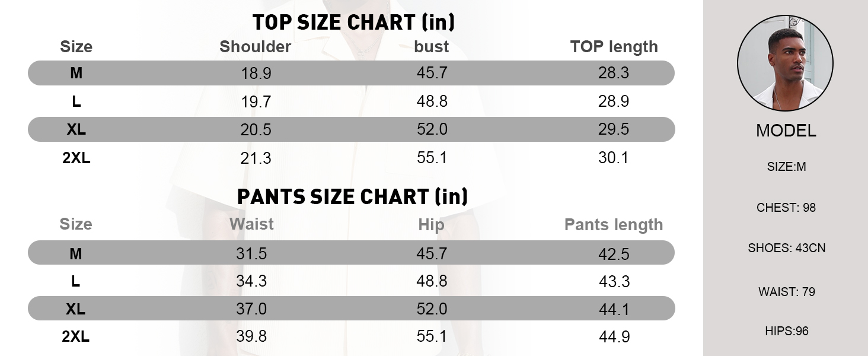The width and height of the screenshot is (868, 356).
Task: Select the 2XL row label in top chart
Action: (x=76, y=158)
